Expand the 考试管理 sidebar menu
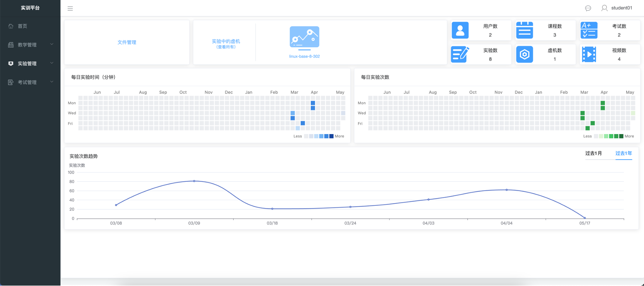644x286 pixels. (30, 82)
